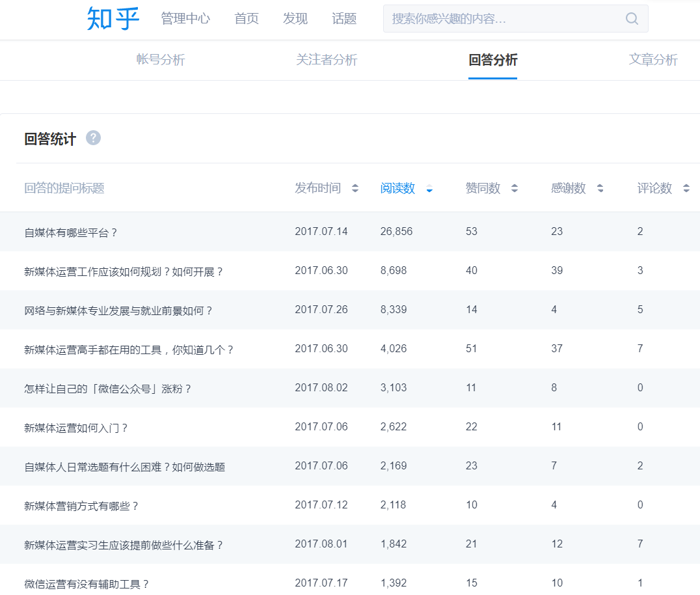Click the read count 2,118
This screenshot has height=595, width=700.
point(394,505)
